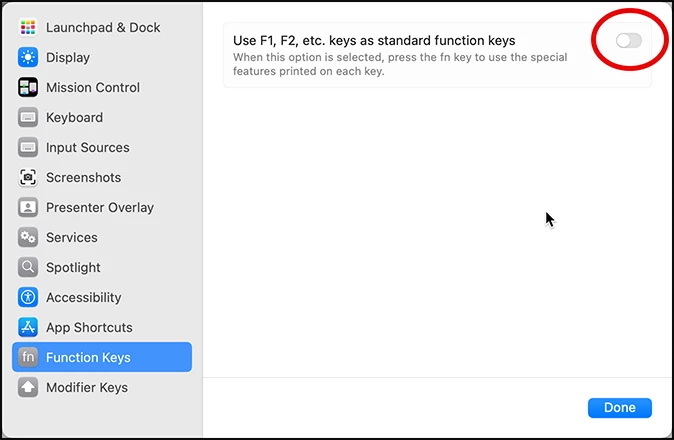Click the Spotlight magnifier icon
The image size is (674, 440).
click(x=28, y=267)
